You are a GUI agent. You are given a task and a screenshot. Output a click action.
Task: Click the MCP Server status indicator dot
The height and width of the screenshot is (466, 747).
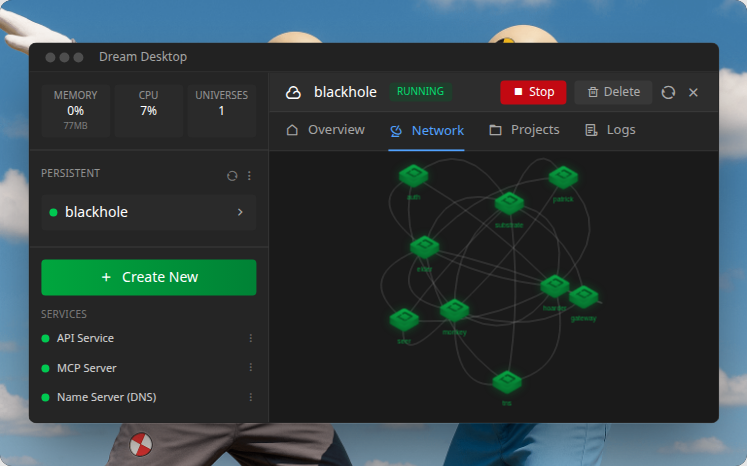[x=46, y=368]
